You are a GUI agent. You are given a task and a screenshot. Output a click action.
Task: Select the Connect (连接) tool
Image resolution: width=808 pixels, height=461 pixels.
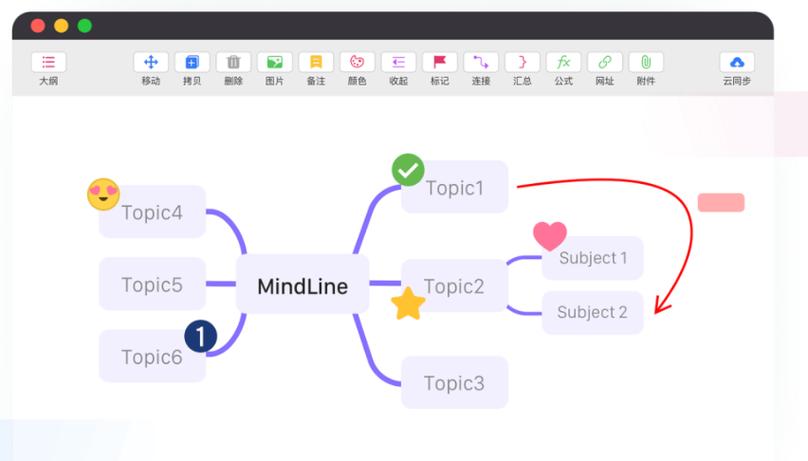[481, 62]
